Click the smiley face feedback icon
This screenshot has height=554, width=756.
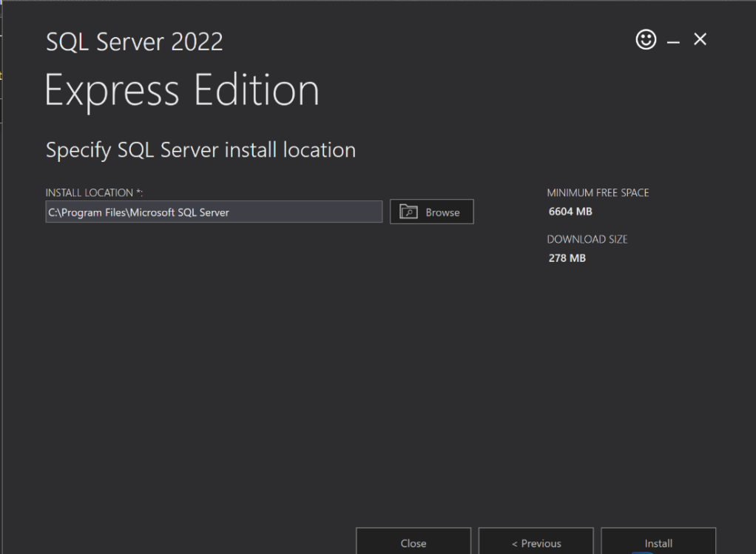(x=646, y=41)
